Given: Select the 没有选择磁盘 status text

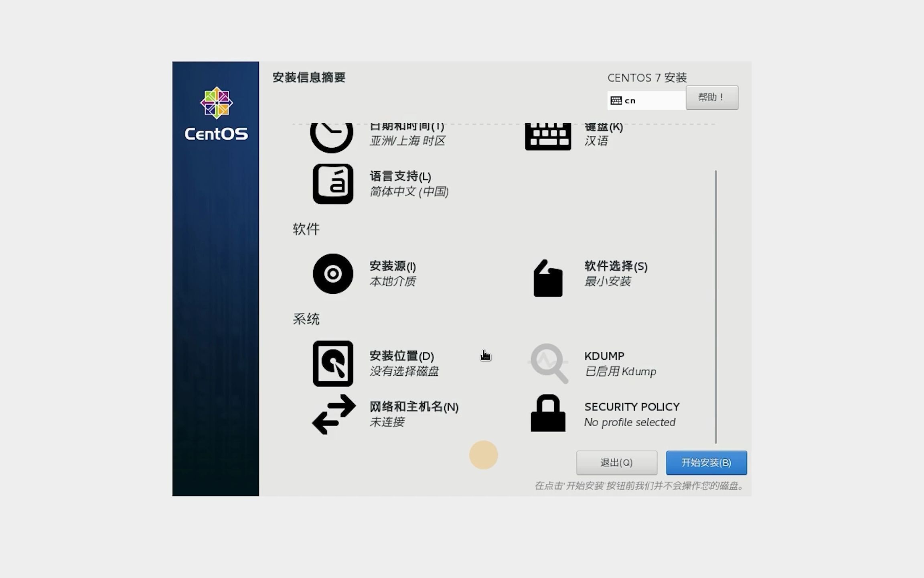Looking at the screenshot, I should click(x=404, y=372).
